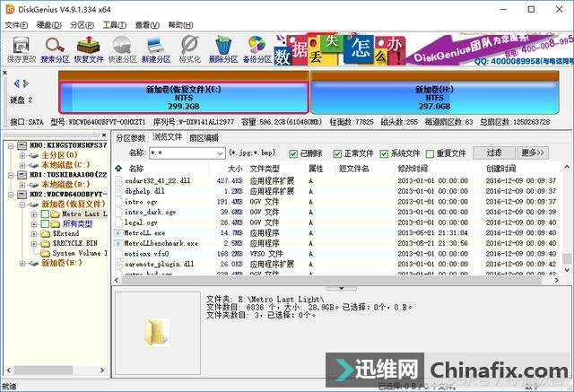Collapse the HD2 WDC tree node
This screenshot has width=574, height=392.
point(11,195)
